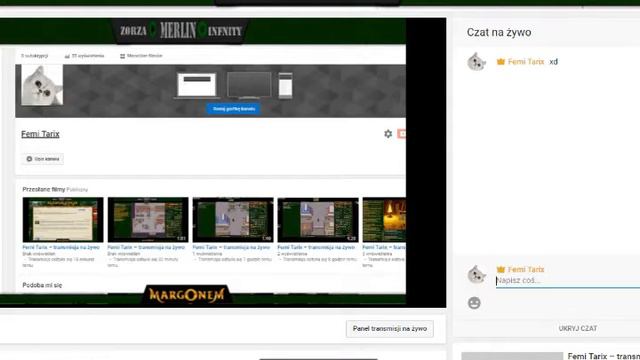The height and width of the screenshot is (360, 640).
Task: Select the mobile preview icon on the channel banner
Action: pos(285,85)
